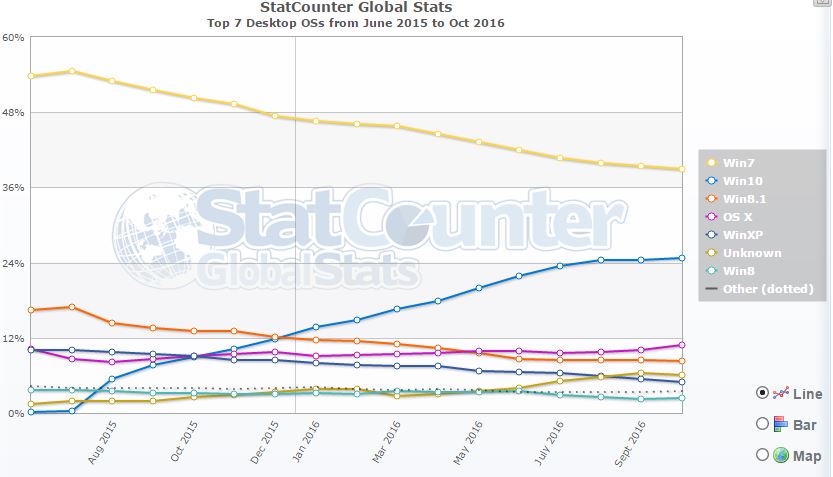Click the Top 7 Desktop OSs subtitle
Viewport: 833px width, 477px height.
355,22
